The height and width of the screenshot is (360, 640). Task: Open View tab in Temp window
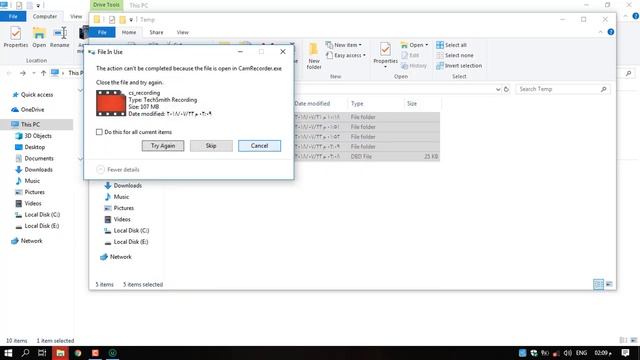tap(182, 32)
